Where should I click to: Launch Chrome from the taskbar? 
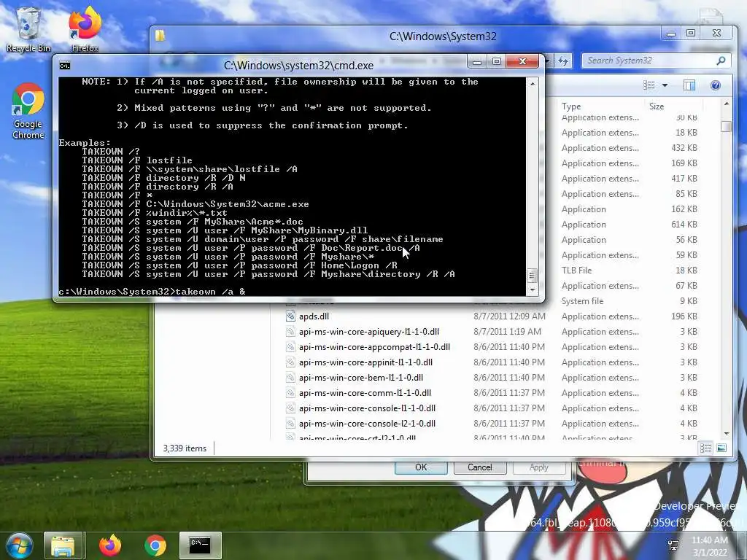click(x=155, y=545)
